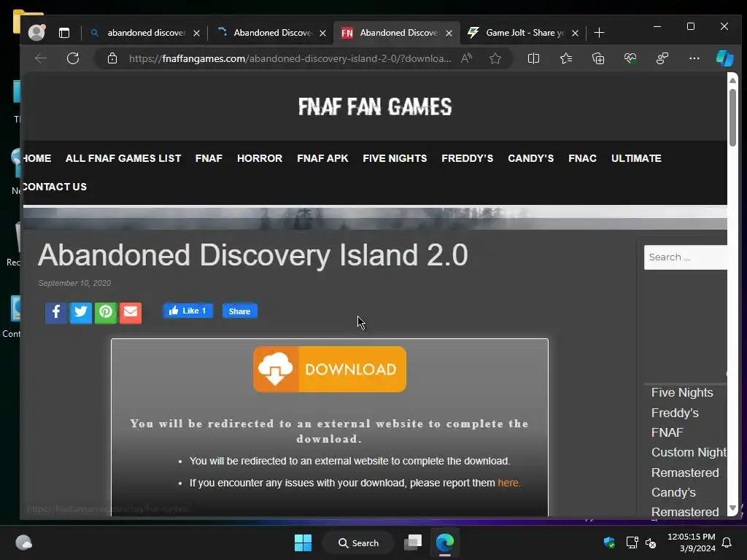Open the Collections icon

(x=598, y=58)
